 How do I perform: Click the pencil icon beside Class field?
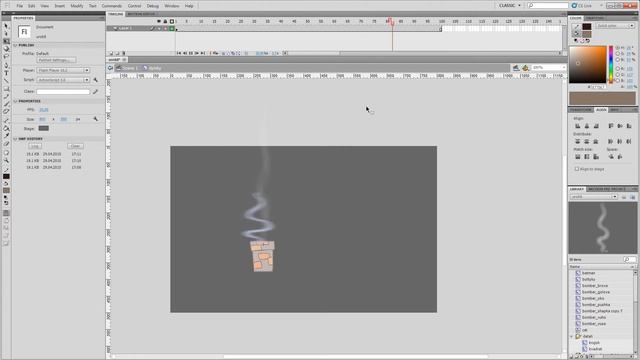pyautogui.click(x=95, y=91)
